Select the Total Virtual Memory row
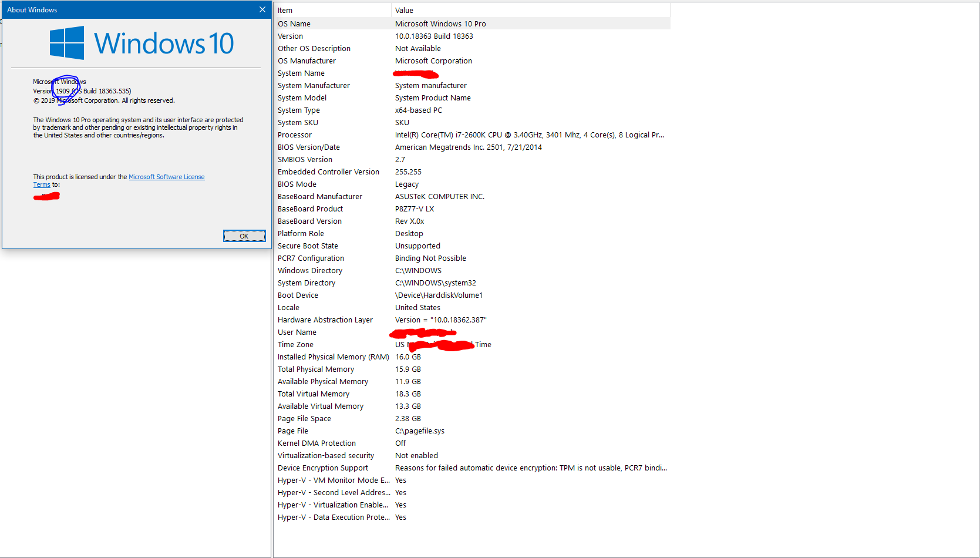The width and height of the screenshot is (980, 558). [472, 394]
